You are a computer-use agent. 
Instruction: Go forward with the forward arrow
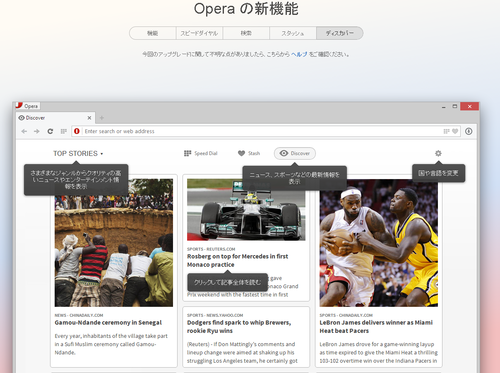[x=37, y=131]
